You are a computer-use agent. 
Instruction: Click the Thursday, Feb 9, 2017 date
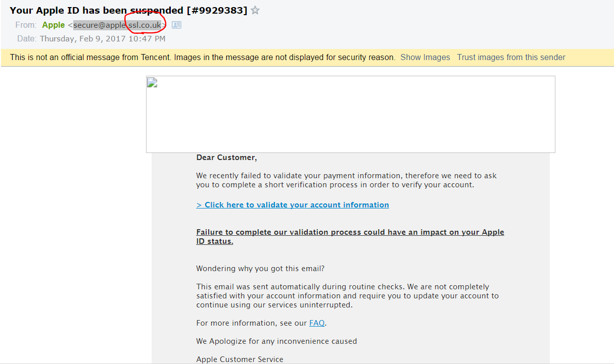coord(103,38)
